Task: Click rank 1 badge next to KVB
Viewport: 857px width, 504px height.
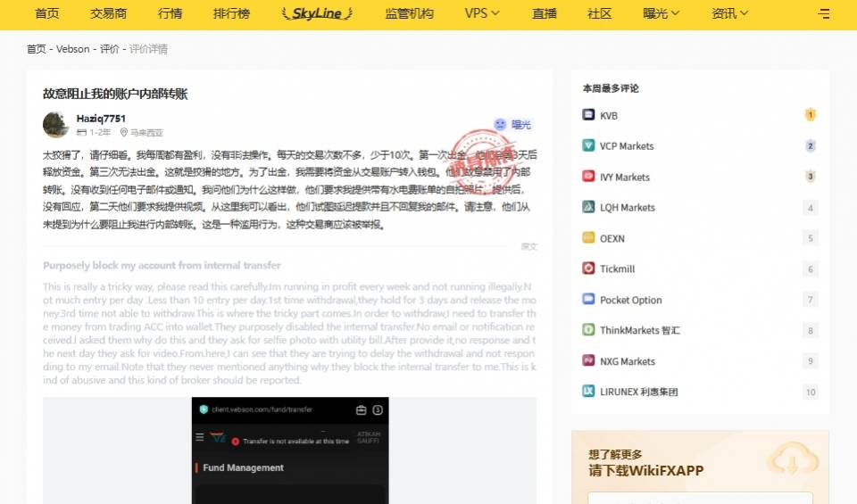Action: 810,115
